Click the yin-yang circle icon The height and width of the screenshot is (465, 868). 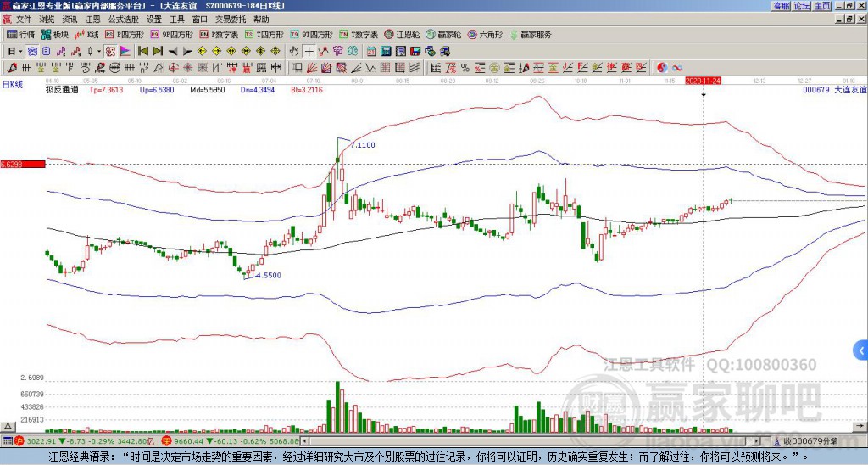point(662,68)
